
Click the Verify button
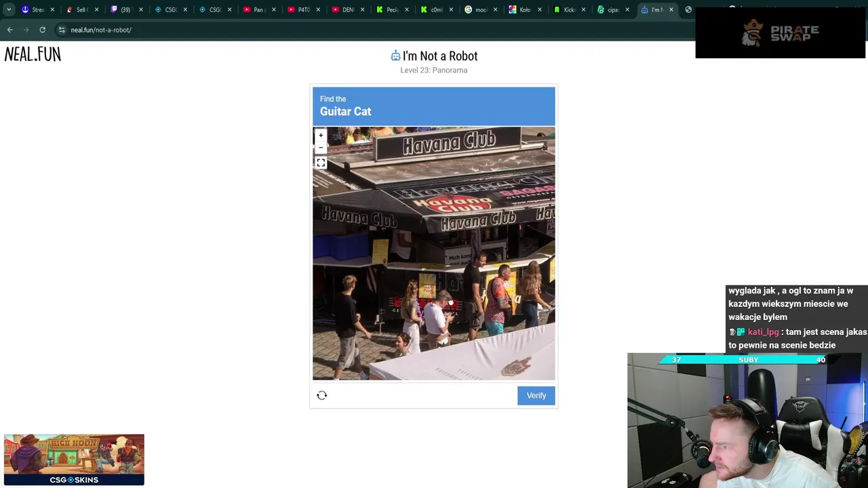pos(536,396)
